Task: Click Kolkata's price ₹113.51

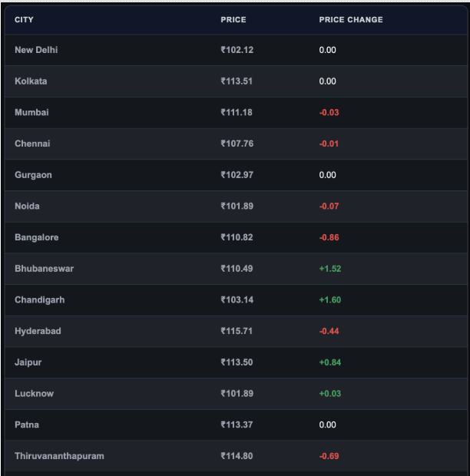Action: 237,81
